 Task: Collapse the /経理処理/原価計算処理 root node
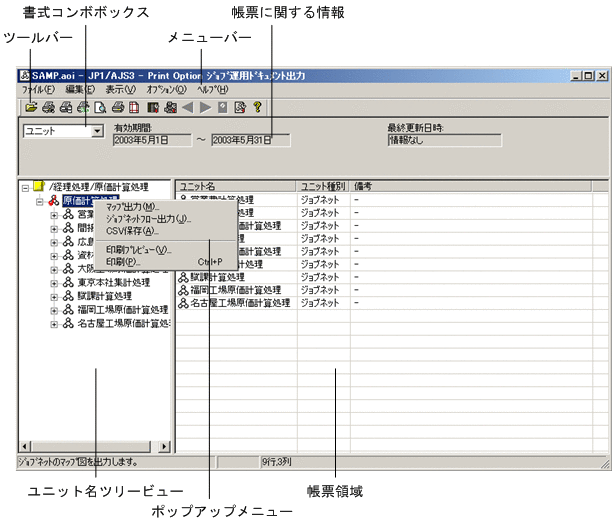(25, 188)
